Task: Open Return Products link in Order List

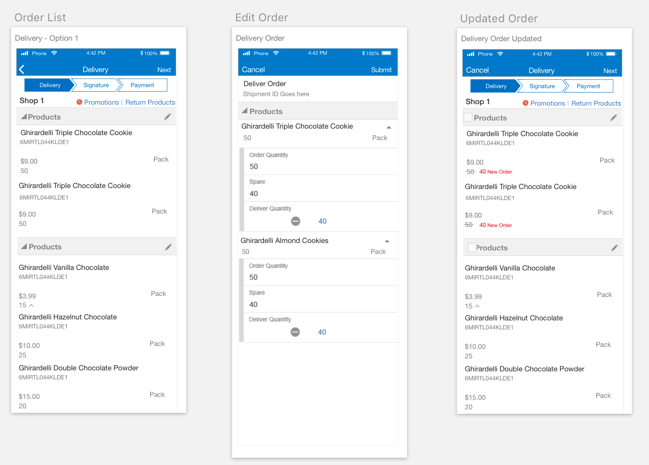Action: click(150, 102)
